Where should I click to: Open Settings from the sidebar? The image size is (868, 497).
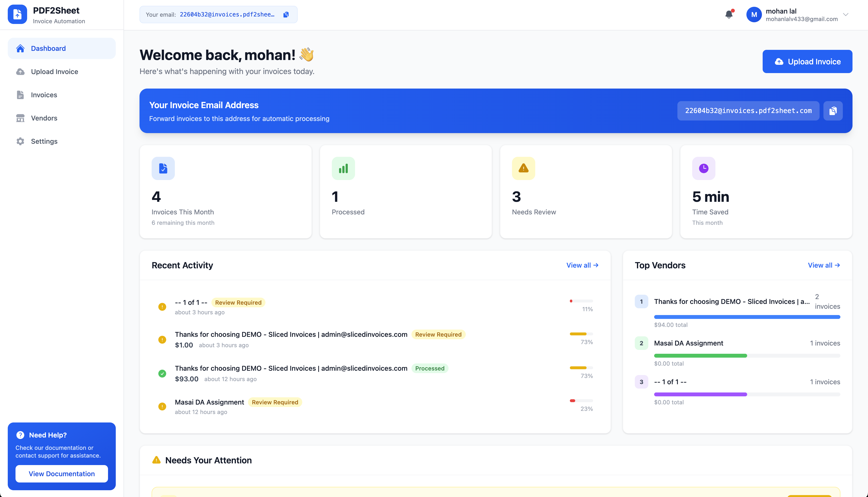click(44, 141)
